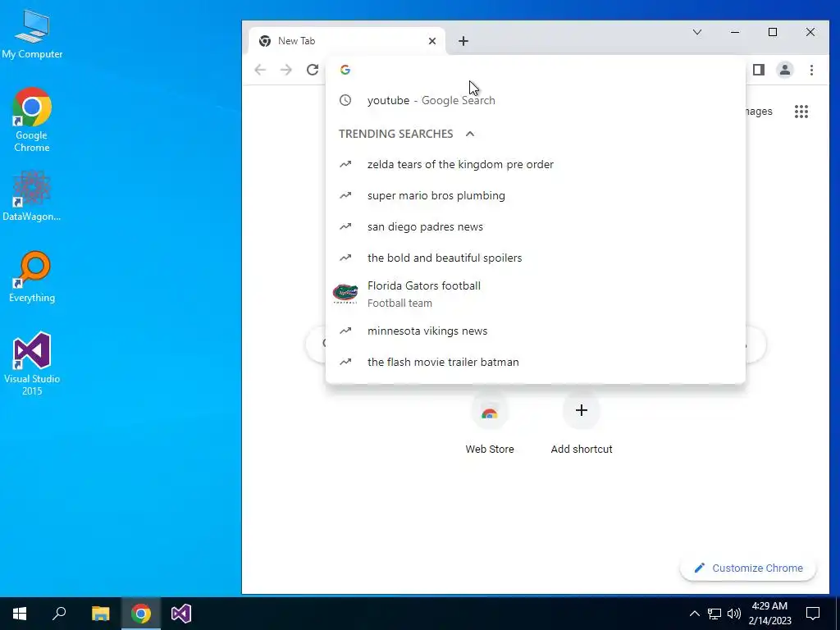This screenshot has width=840, height=630.
Task: Open File Explorer from taskbar
Action: 100,614
